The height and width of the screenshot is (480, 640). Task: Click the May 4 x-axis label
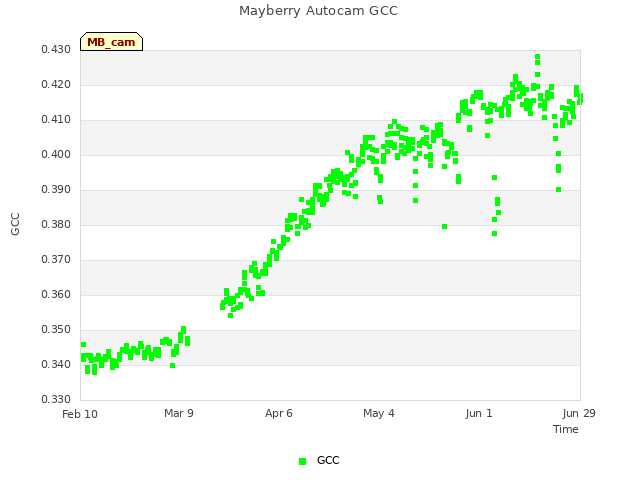(x=379, y=413)
